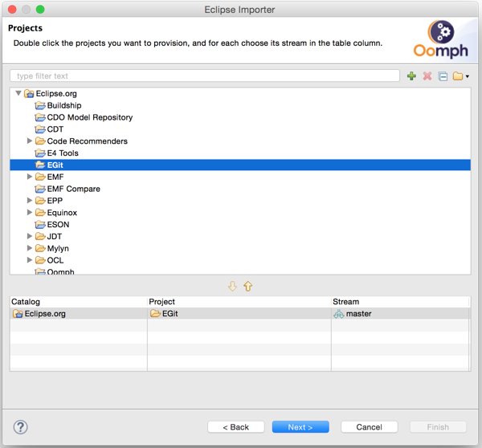The width and height of the screenshot is (482, 448).
Task: Collapse the Eclipse.org tree node
Action: [18, 94]
